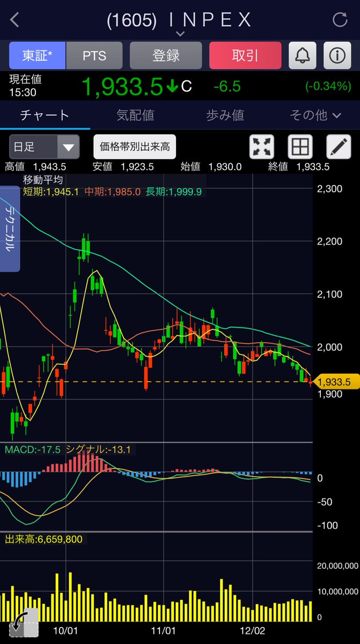
Task: Click the 10,000,000 volume axis label
Action: click(x=338, y=591)
